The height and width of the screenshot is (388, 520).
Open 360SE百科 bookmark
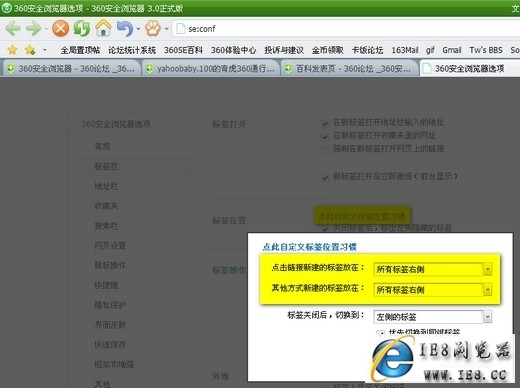click(x=183, y=50)
